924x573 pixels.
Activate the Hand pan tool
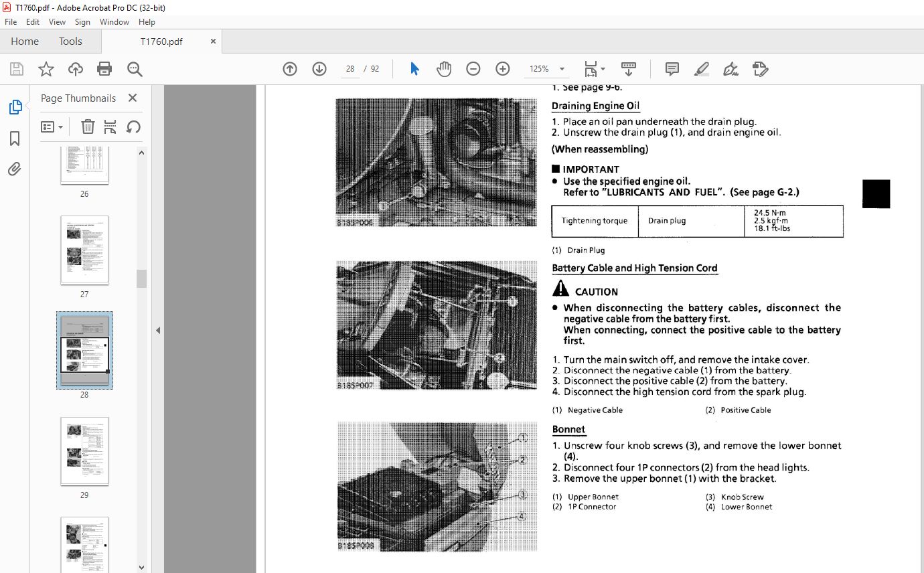[x=444, y=69]
